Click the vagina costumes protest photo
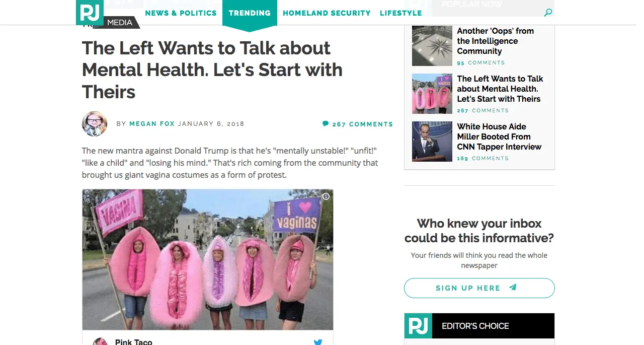Viewport: 644px width, 345px height. tap(208, 259)
